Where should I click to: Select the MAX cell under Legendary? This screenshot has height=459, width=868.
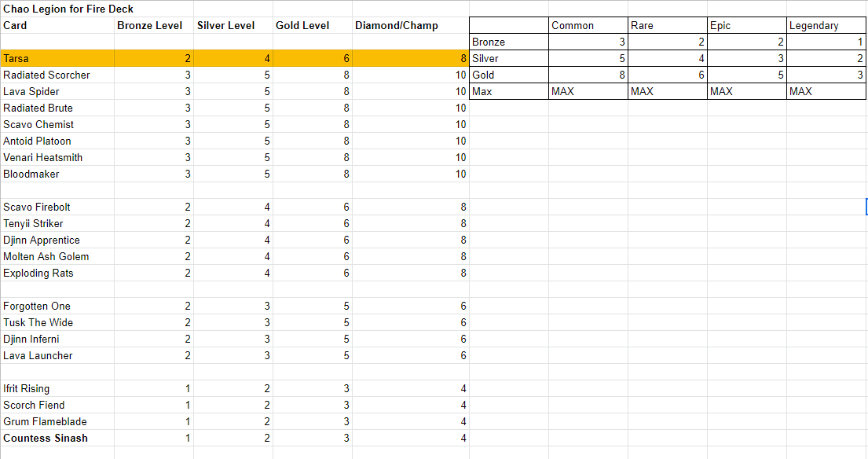[826, 91]
